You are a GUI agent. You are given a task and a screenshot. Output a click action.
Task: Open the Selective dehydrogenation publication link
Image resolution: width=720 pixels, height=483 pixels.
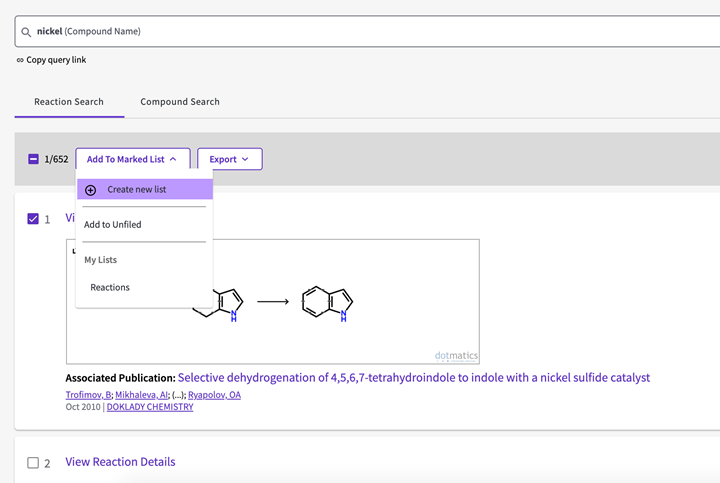coord(414,378)
